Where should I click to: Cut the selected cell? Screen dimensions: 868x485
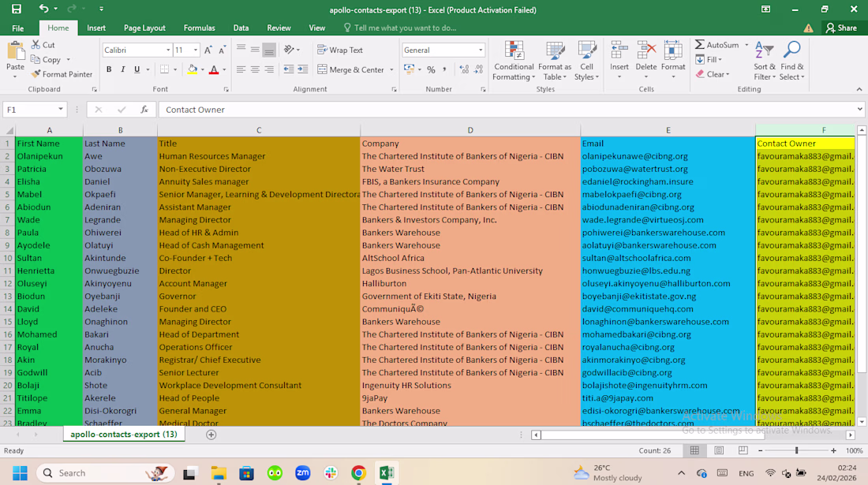pyautogui.click(x=43, y=45)
